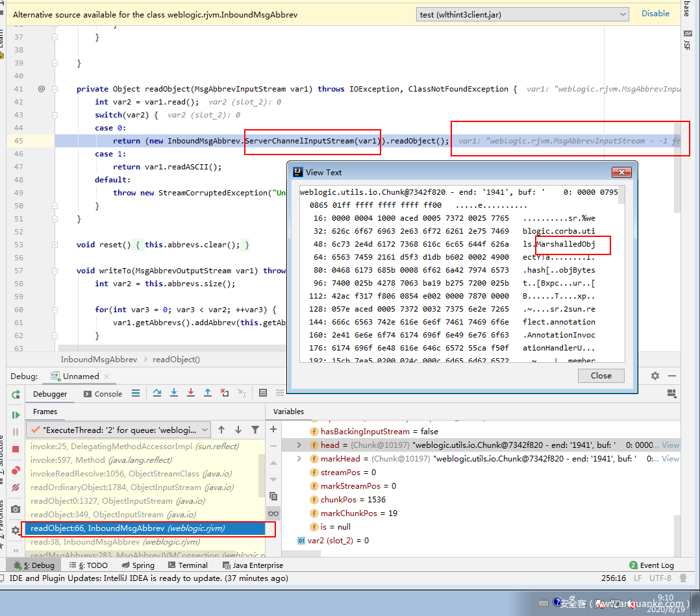Click the View Breakpoints icon
The width and height of the screenshot is (700, 616).
point(16,469)
